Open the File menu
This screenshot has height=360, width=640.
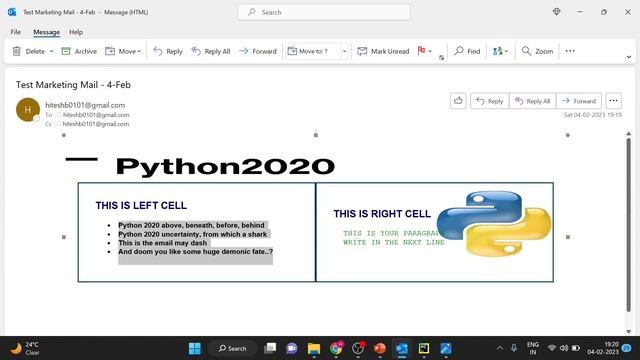point(16,32)
